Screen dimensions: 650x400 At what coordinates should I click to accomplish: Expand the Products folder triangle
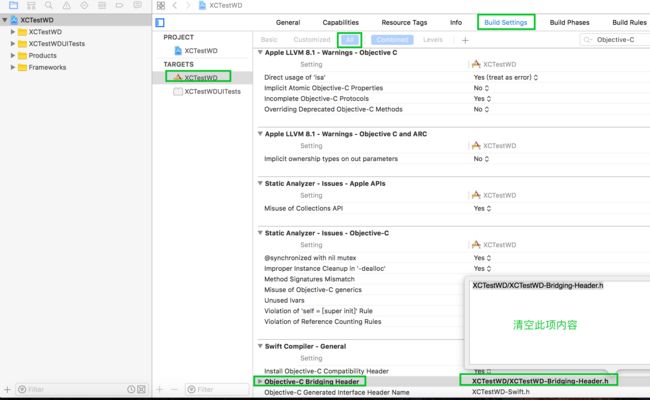13,55
